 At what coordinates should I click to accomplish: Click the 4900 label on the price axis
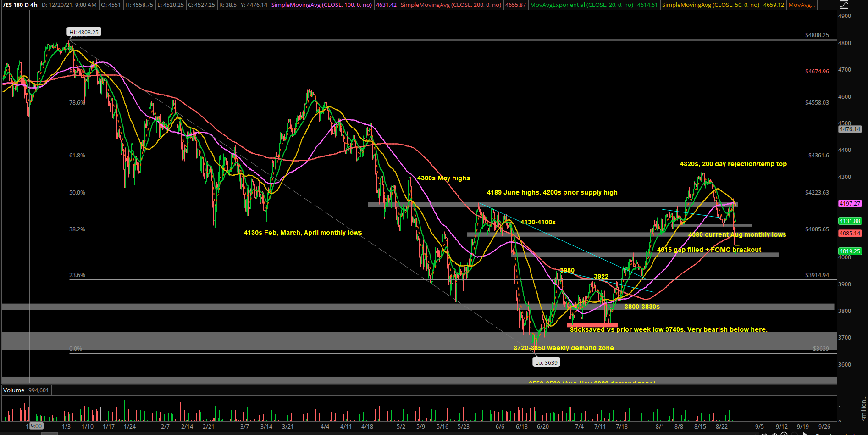pos(845,16)
